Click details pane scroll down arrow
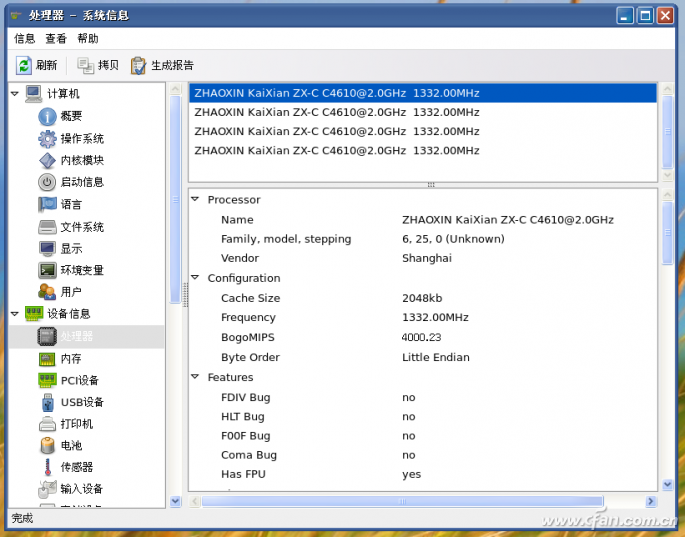685x537 pixels. coord(668,484)
